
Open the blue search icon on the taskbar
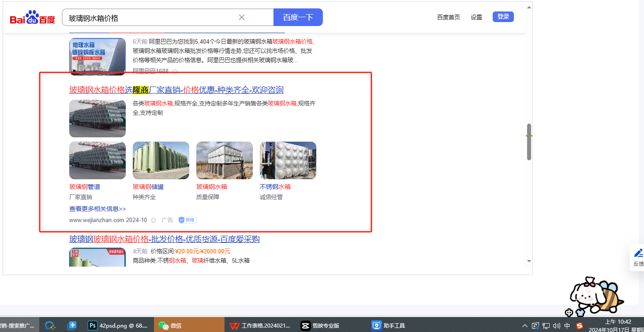50,326
